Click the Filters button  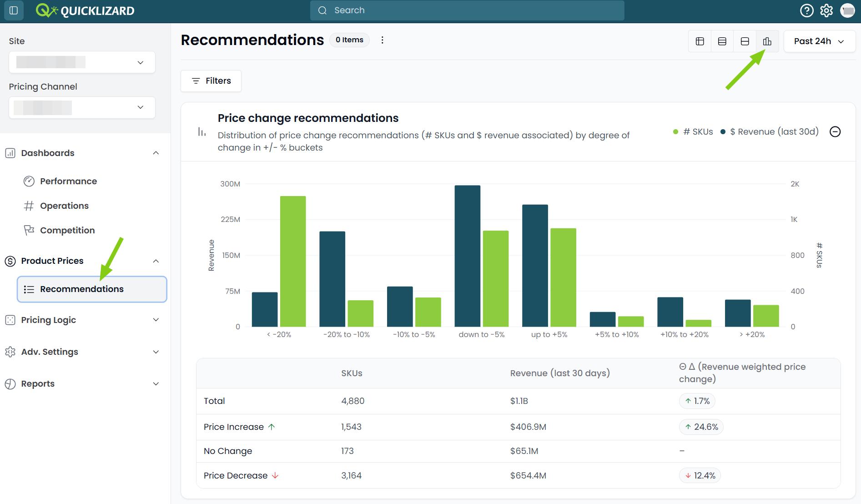coord(211,81)
